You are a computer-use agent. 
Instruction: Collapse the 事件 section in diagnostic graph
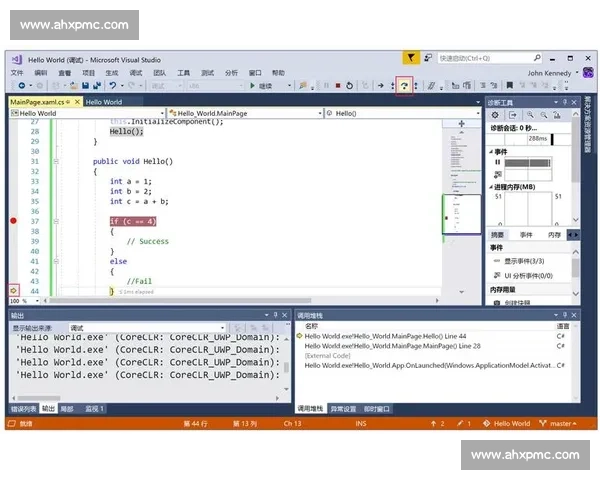[x=491, y=152]
